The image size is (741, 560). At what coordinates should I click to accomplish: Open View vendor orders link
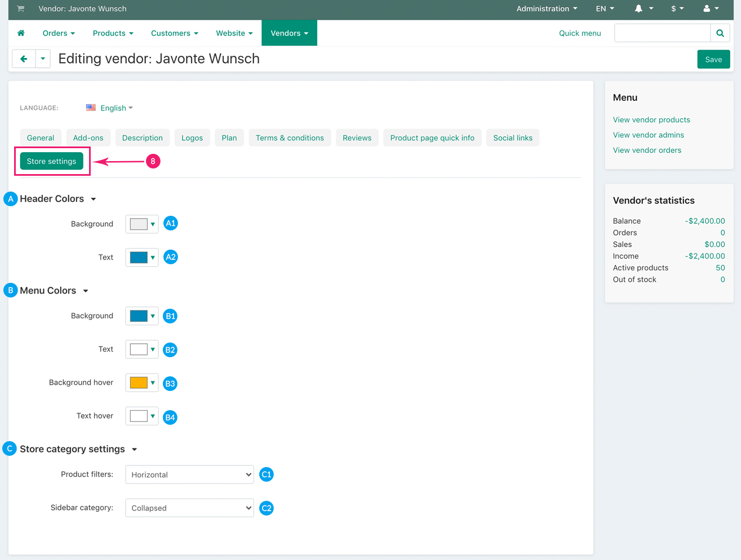tap(647, 150)
